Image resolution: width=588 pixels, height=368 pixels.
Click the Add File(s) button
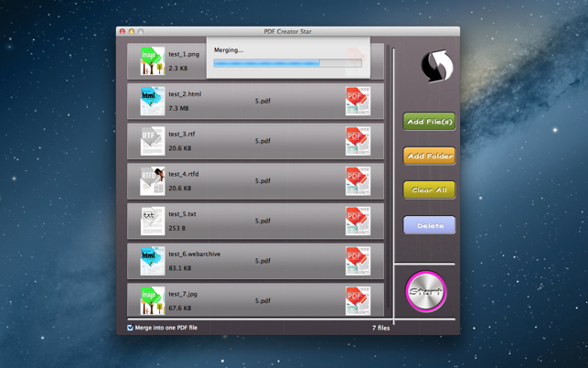tap(430, 121)
